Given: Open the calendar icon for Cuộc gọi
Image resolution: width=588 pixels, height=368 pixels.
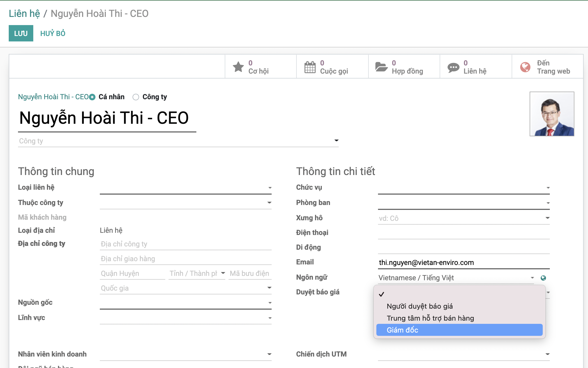Looking at the screenshot, I should [x=310, y=67].
